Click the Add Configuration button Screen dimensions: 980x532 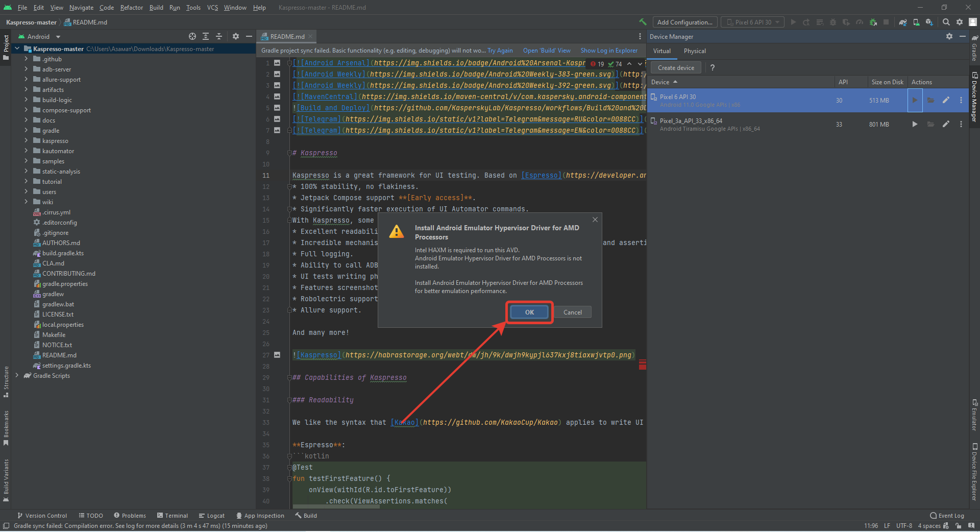pyautogui.click(x=684, y=22)
